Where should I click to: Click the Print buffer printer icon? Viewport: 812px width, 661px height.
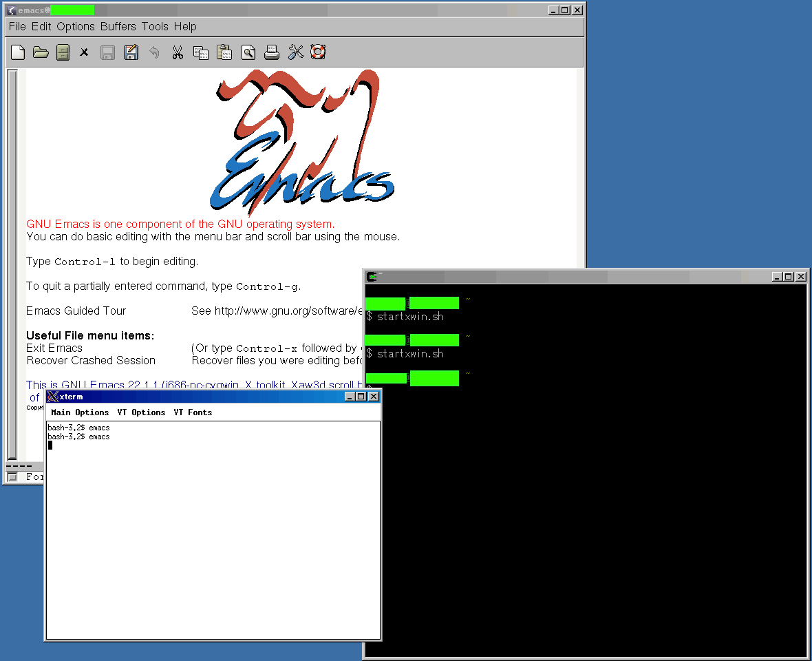271,52
